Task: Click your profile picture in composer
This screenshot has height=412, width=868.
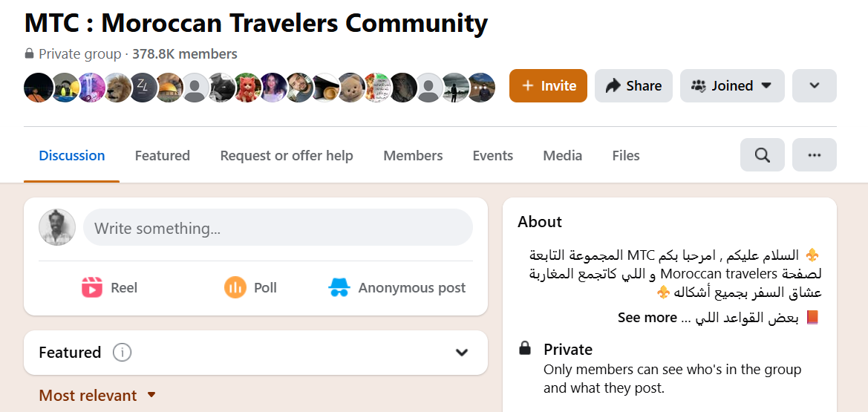Action: point(57,227)
